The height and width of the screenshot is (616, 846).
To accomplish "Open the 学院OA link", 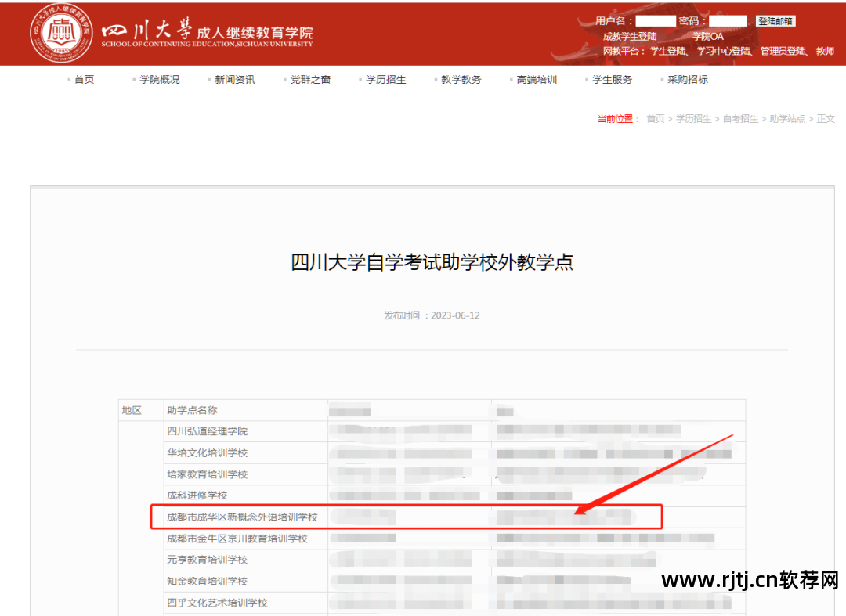I will [x=707, y=36].
